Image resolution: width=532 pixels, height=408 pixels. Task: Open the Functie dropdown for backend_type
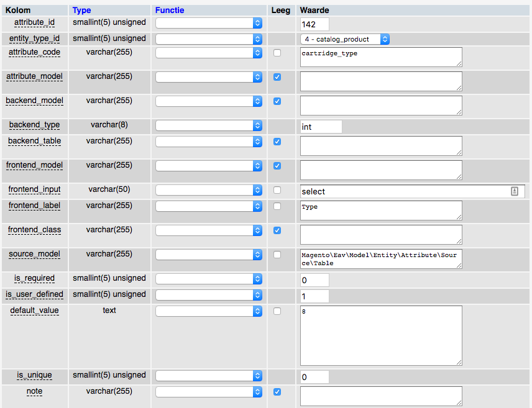[x=208, y=125]
